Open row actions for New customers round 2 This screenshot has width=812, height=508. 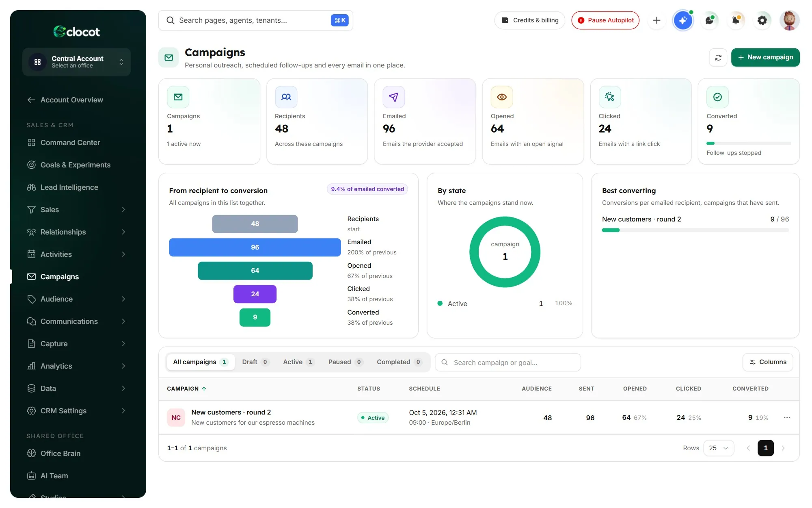coord(787,418)
